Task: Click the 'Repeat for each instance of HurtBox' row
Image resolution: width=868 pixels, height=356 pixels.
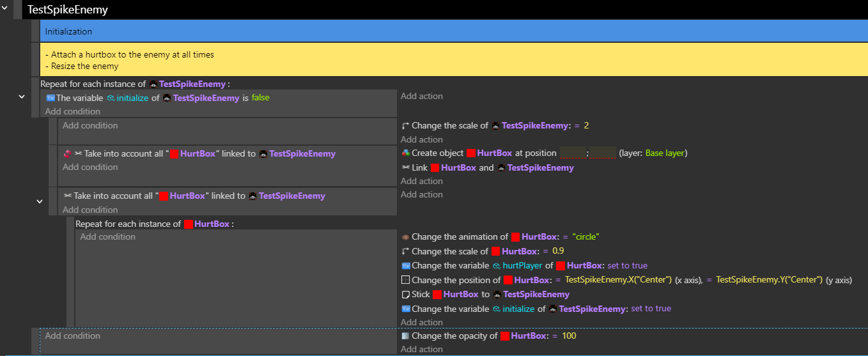Action: (x=154, y=224)
